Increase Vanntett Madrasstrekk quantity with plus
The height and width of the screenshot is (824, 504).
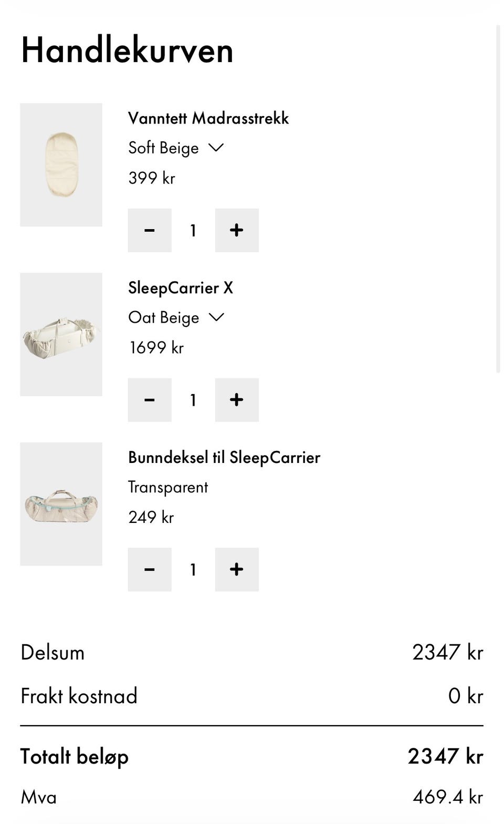point(237,230)
